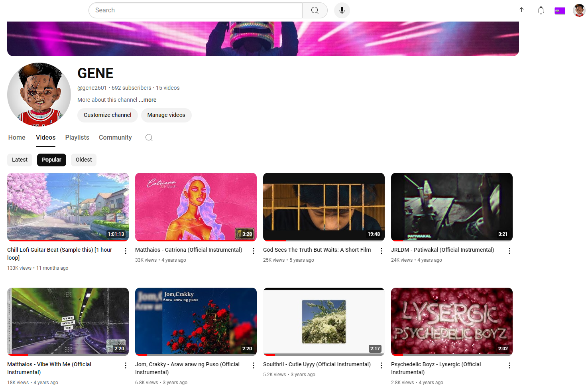Image resolution: width=588 pixels, height=391 pixels.
Task: Click the 24K views metadata
Action: tap(402, 261)
